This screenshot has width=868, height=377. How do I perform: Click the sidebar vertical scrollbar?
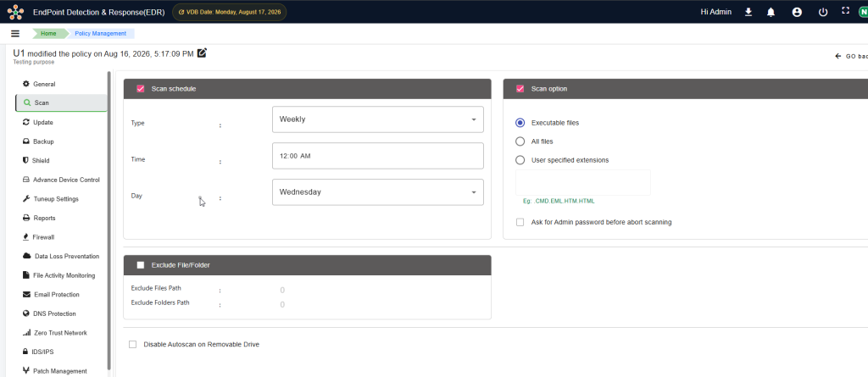(x=109, y=220)
